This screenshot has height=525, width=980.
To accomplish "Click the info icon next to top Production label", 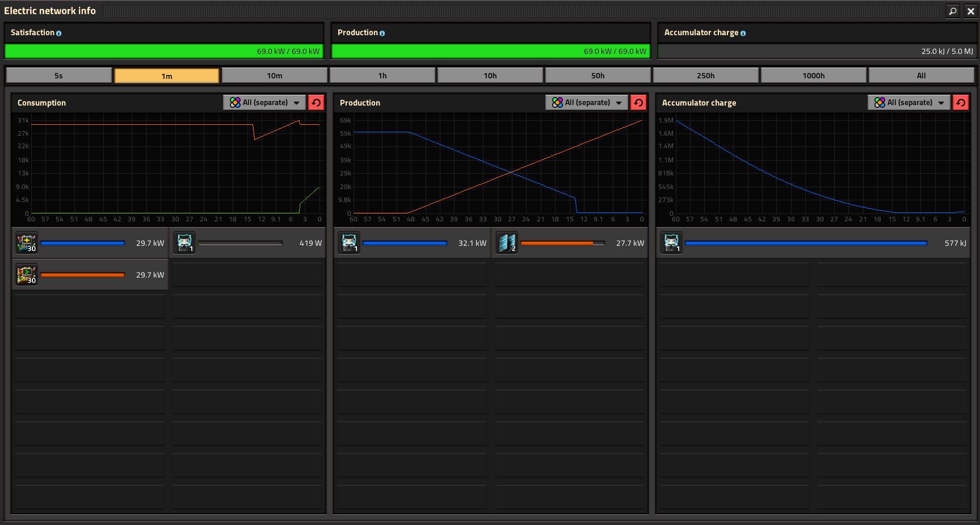I will point(382,33).
